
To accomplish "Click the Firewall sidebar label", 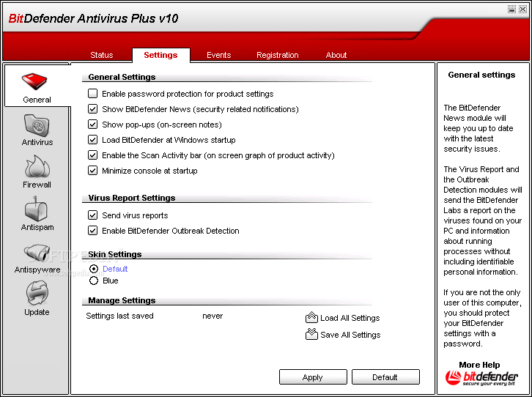I will pos(37,185).
